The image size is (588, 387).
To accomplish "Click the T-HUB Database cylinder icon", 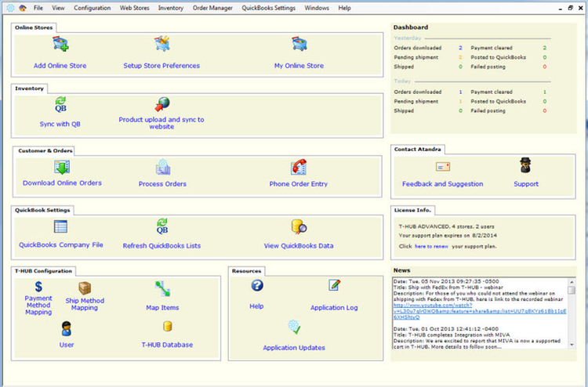I will pyautogui.click(x=167, y=327).
